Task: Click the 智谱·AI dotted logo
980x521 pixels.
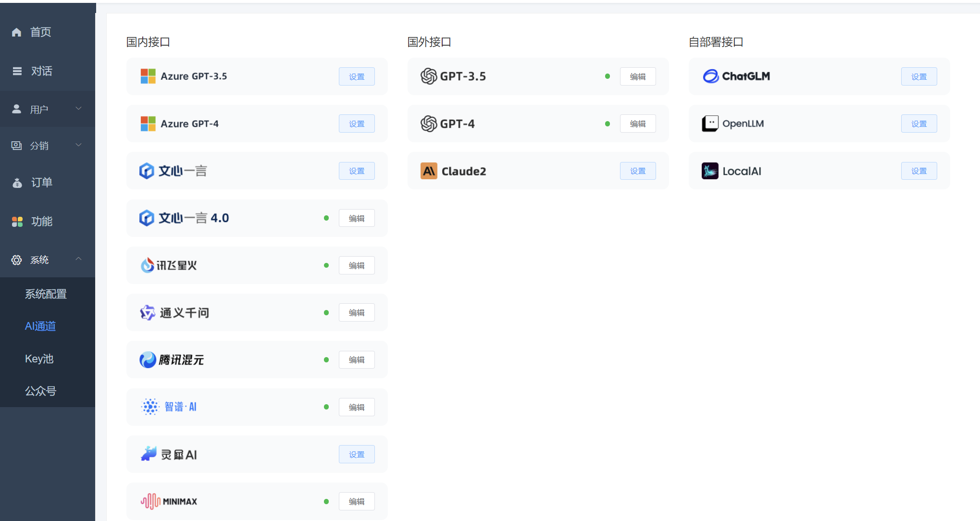Action: (150, 407)
